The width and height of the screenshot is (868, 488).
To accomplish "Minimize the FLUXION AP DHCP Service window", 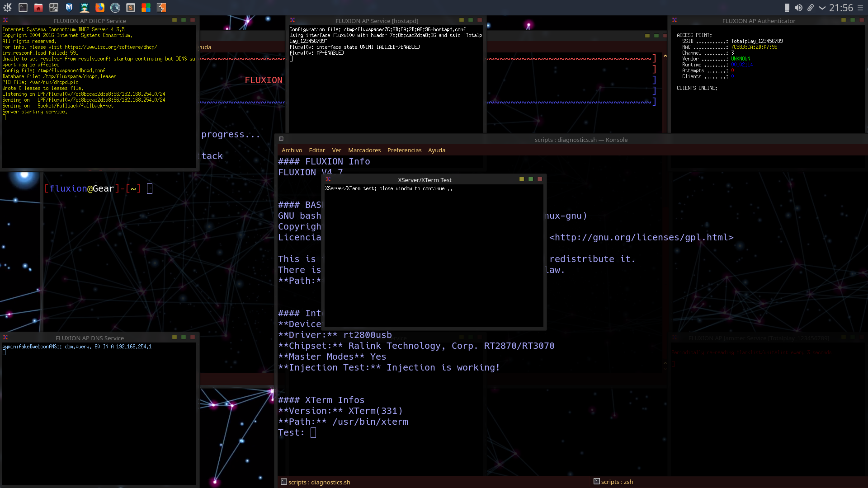I will tap(175, 20).
